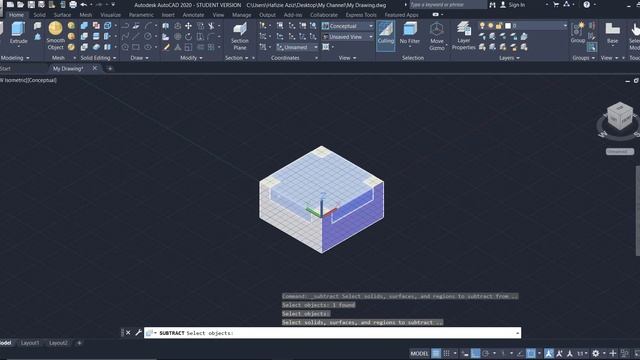This screenshot has width=640, height=360.
Task: Click the Layer Properties icon
Action: point(464,36)
